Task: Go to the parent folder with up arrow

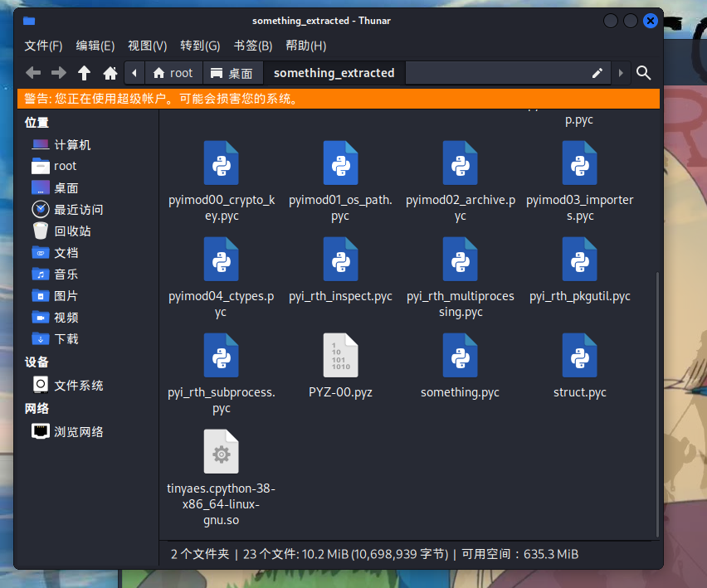Action: pos(84,73)
